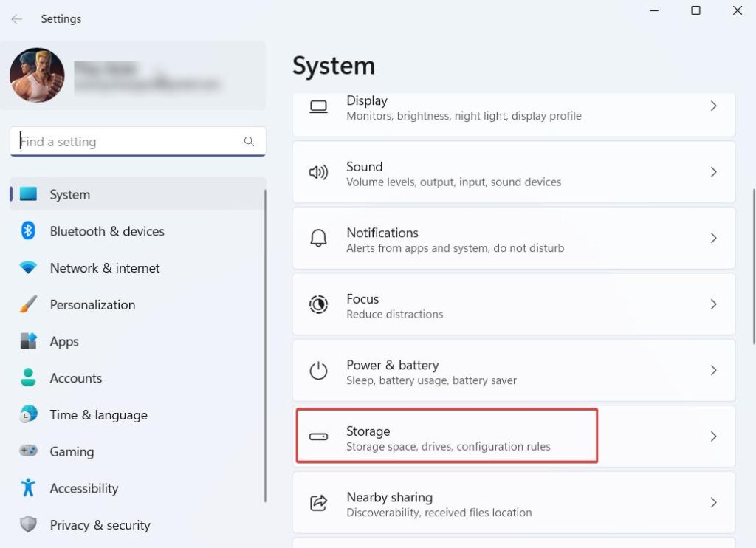This screenshot has width=756, height=548.
Task: Click the Nearby sharing icon
Action: point(318,503)
